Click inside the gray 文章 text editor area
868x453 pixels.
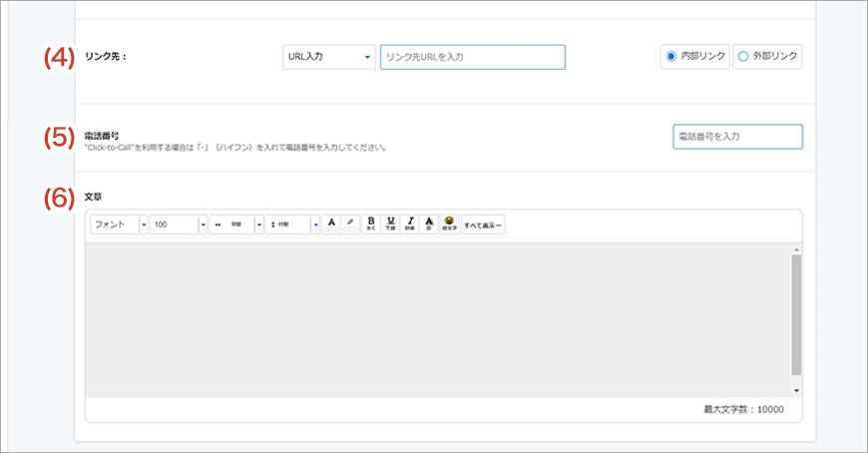click(x=437, y=319)
